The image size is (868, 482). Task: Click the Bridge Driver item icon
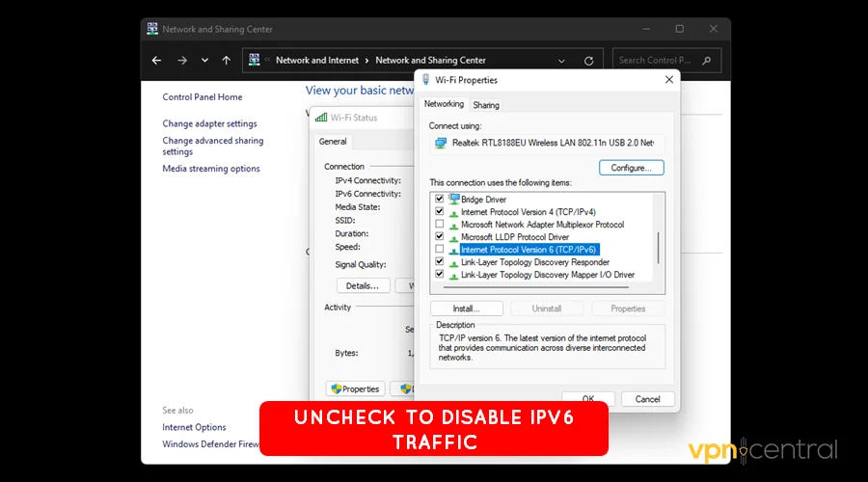pyautogui.click(x=454, y=199)
